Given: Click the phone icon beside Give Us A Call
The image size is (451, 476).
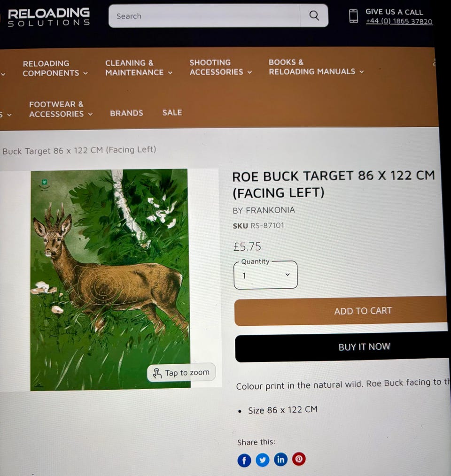Looking at the screenshot, I should 353,16.
